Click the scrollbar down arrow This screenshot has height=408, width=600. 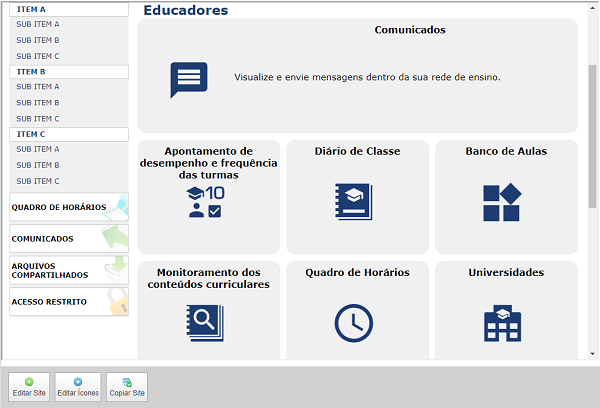click(x=592, y=354)
